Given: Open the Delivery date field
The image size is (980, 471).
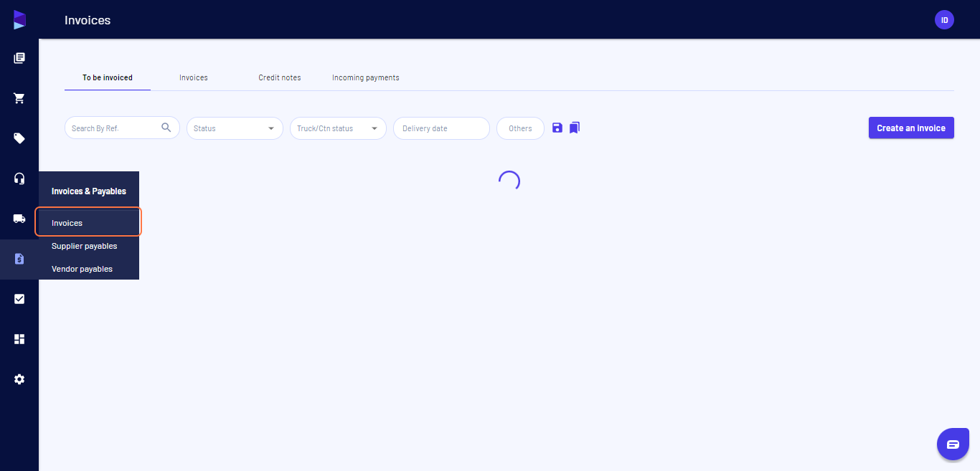Looking at the screenshot, I should pyautogui.click(x=441, y=128).
